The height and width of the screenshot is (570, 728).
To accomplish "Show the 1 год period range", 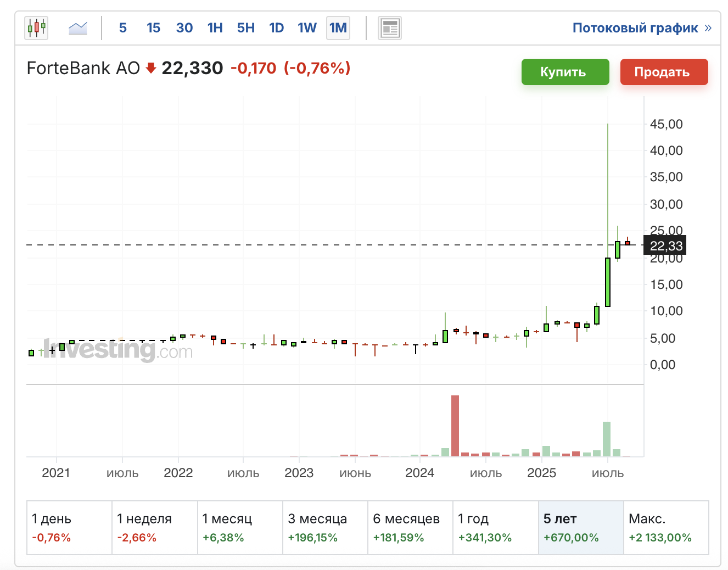I will click(495, 527).
